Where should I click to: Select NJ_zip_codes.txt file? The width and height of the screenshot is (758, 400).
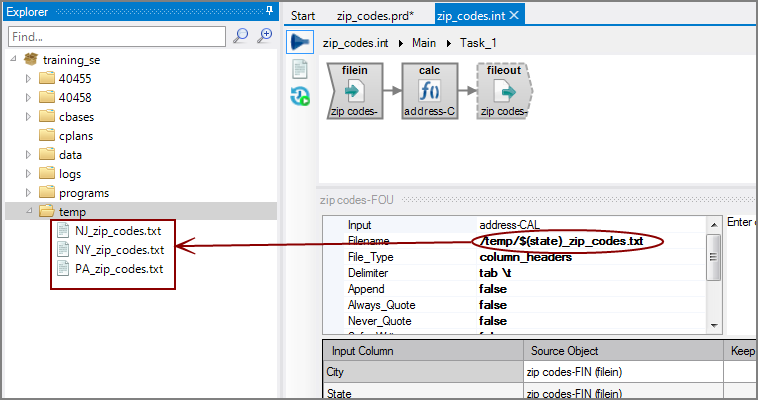point(118,231)
